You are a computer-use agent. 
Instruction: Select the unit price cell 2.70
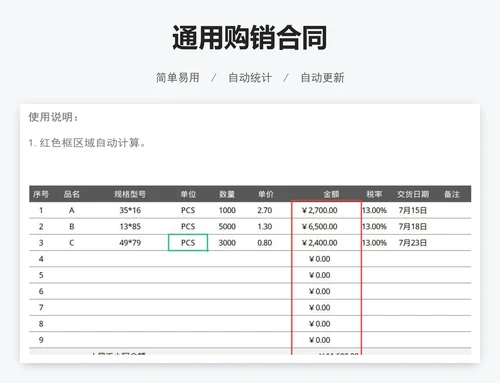(x=265, y=210)
